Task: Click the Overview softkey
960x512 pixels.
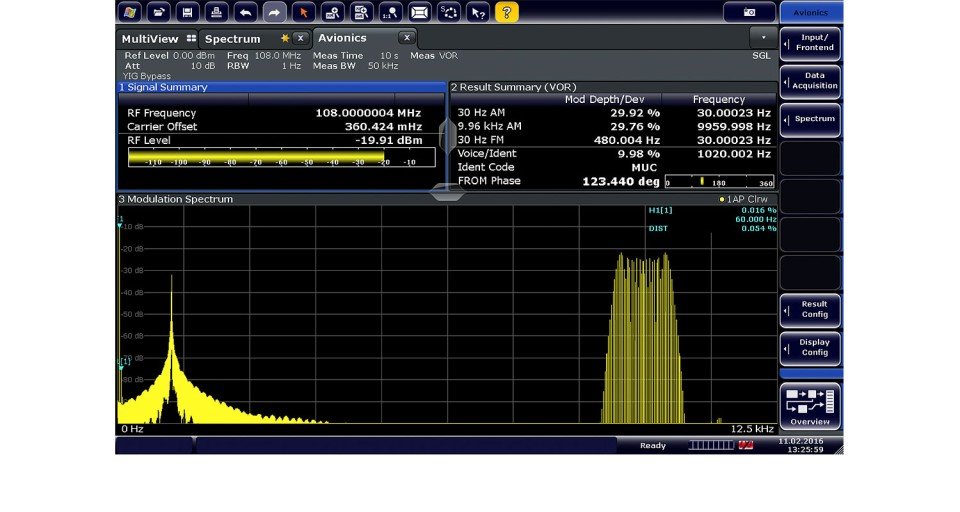Action: coord(810,405)
